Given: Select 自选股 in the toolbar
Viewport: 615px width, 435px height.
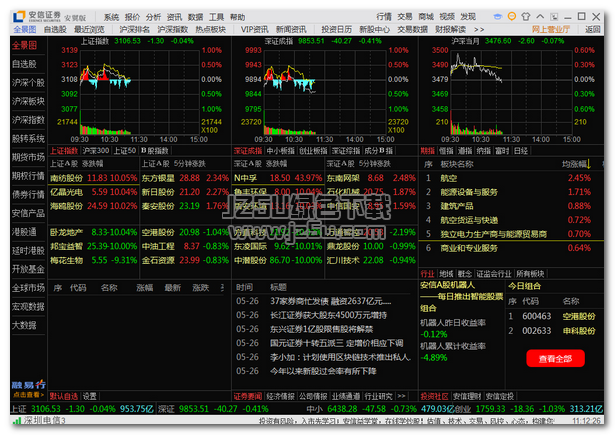Looking at the screenshot, I should (55, 29).
